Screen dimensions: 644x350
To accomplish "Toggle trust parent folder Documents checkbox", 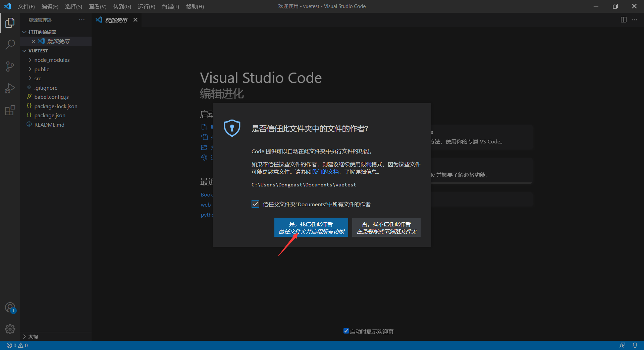I will (x=255, y=204).
